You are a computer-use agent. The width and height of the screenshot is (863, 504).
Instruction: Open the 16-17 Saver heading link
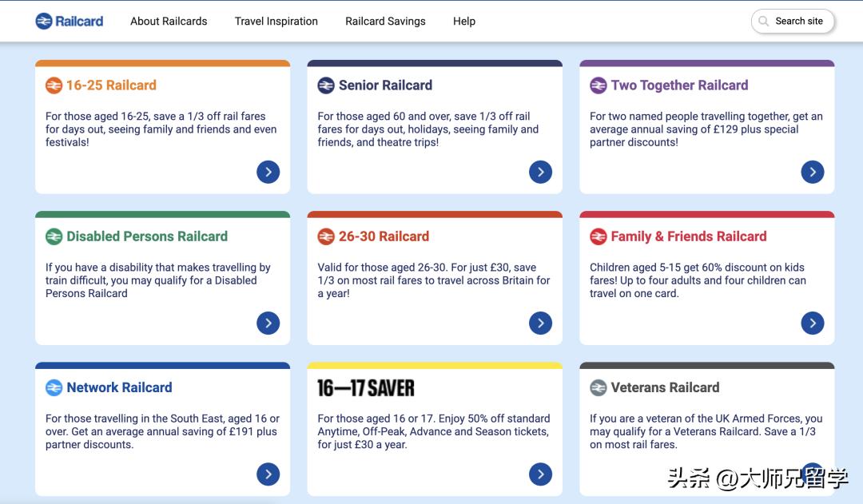(366, 388)
